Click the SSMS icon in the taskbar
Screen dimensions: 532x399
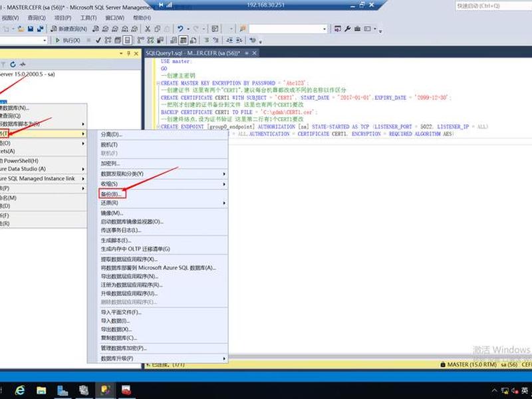[105, 390]
